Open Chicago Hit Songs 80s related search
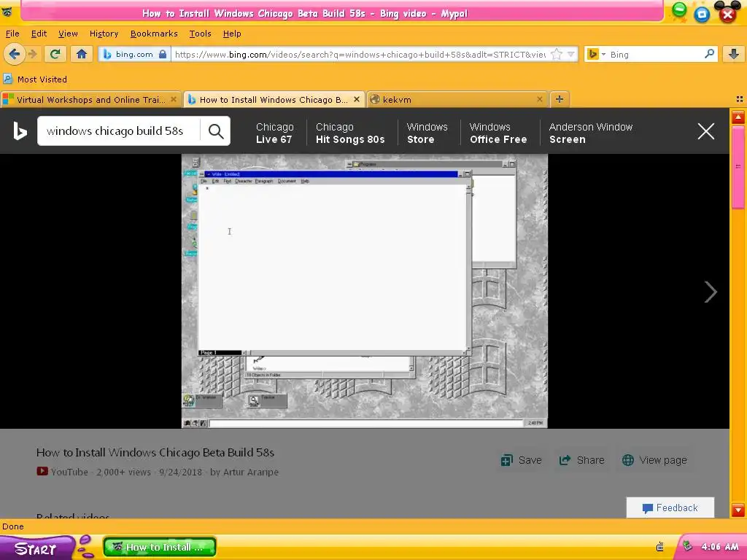Screen dimensions: 747x560 (350, 133)
